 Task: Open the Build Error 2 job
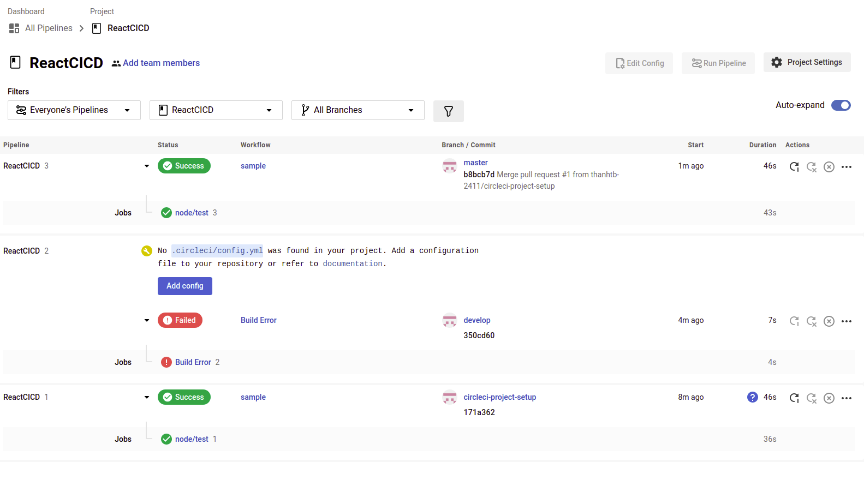click(193, 362)
